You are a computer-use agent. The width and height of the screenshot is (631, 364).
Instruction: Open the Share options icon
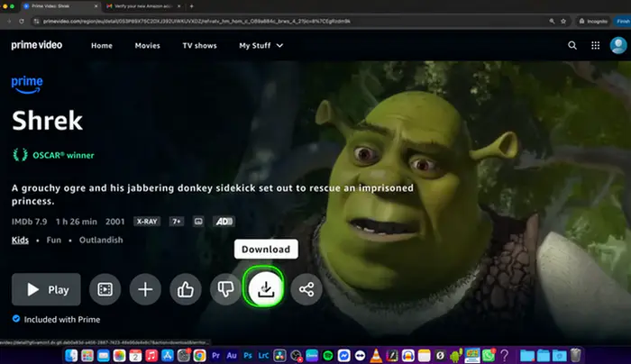point(306,289)
